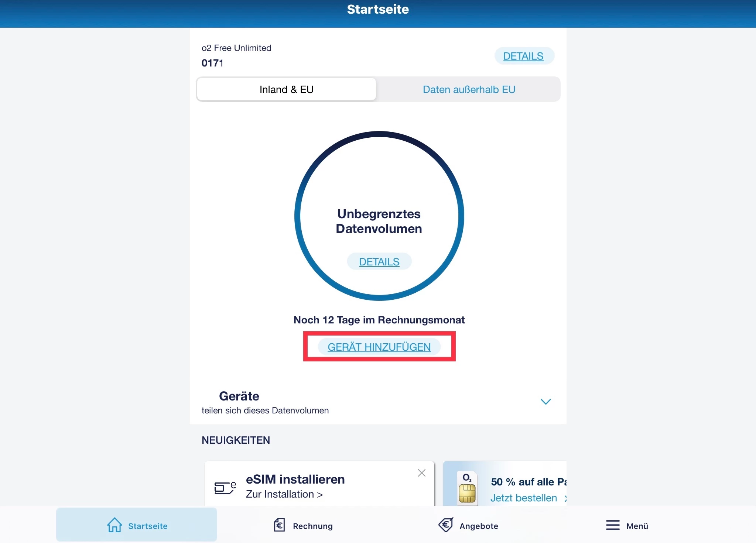Tap the Geräte heading to expand
The height and width of the screenshot is (543, 756).
(239, 396)
